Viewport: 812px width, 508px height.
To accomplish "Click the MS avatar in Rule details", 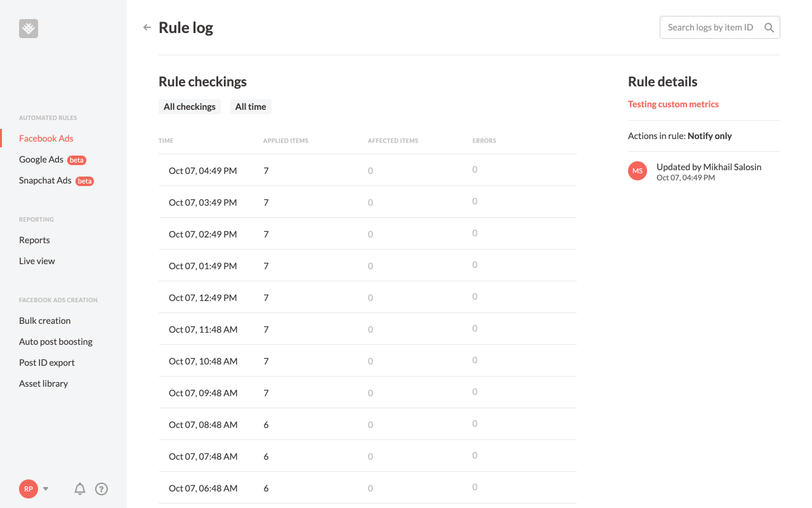I will point(638,171).
